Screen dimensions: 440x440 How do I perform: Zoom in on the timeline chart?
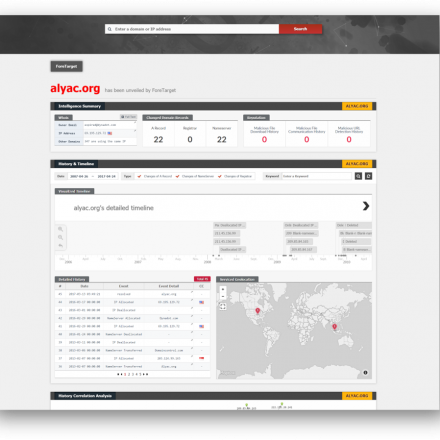(60, 229)
